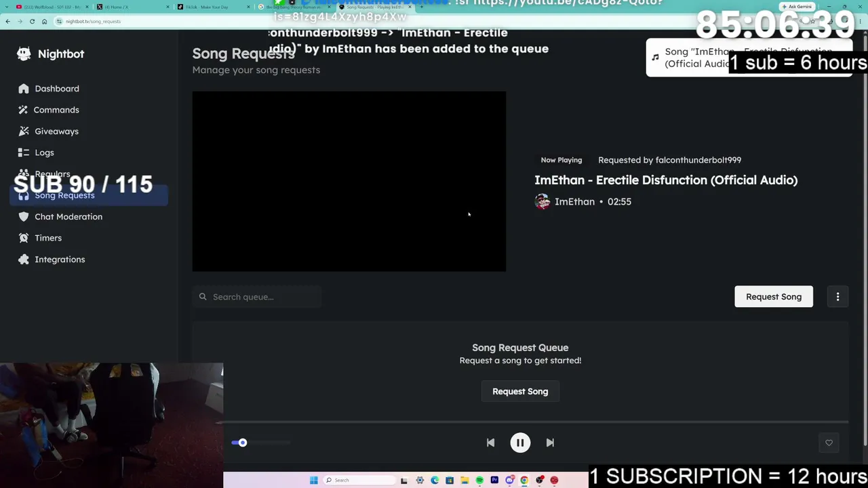Open Microsoft Store from the taskbar
The height and width of the screenshot is (488, 868).
pos(450,481)
